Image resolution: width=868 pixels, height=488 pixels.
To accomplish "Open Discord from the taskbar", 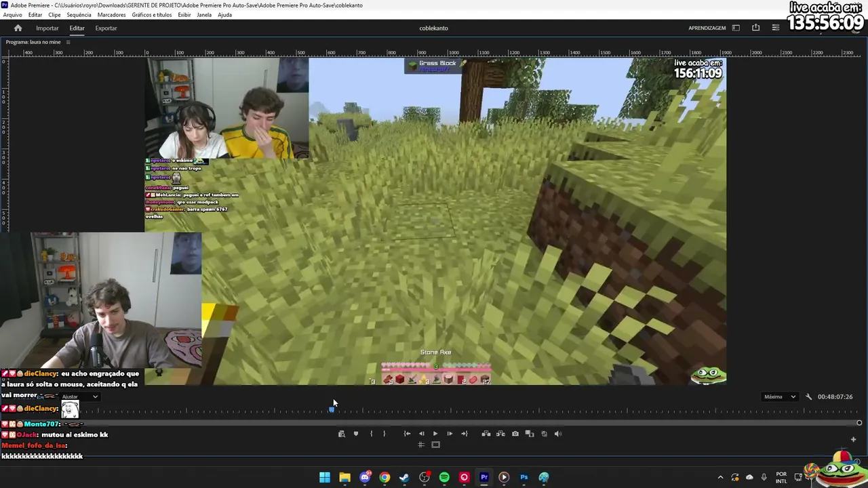I will [365, 477].
